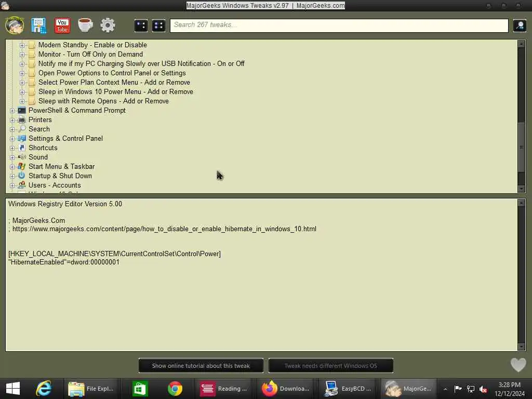Expand Notify me if PC Charging Slowly node
Image resolution: width=532 pixels, height=399 pixels.
pyautogui.click(x=22, y=64)
